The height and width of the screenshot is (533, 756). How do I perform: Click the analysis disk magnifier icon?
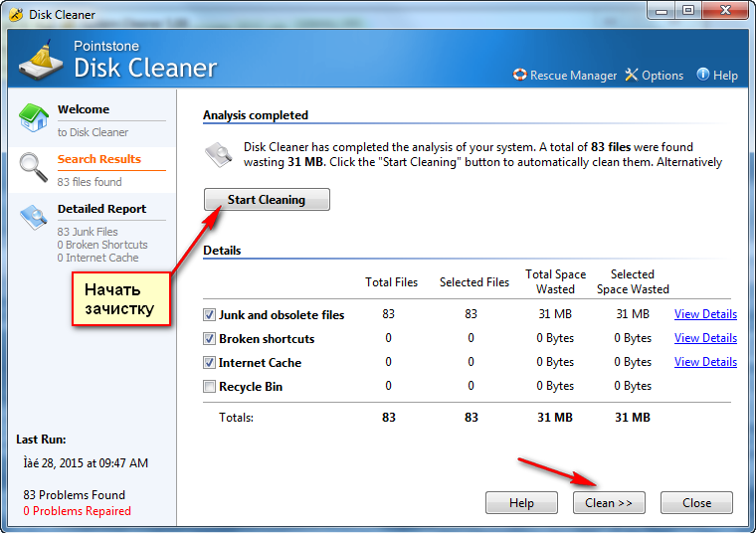[219, 155]
